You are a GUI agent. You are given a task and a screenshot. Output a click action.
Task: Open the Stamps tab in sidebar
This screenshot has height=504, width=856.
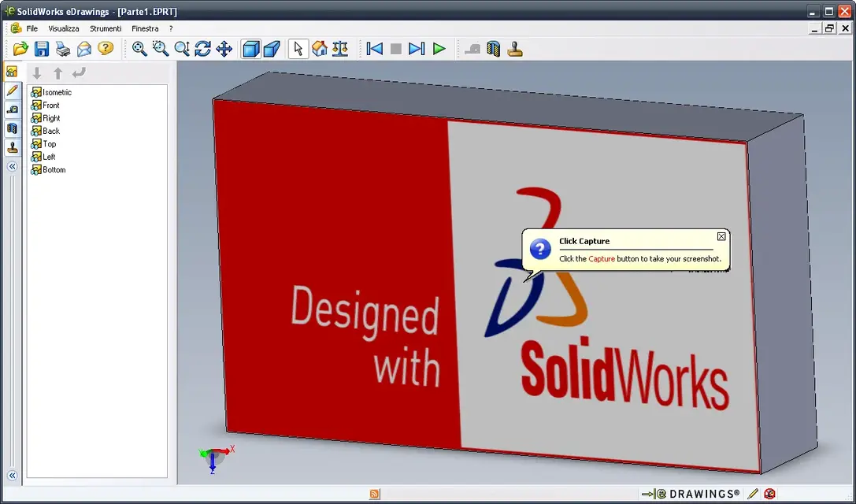tap(12, 147)
